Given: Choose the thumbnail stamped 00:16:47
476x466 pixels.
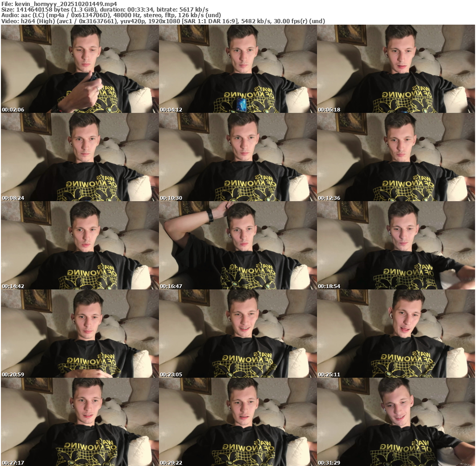Looking at the screenshot, I should click(238, 245).
